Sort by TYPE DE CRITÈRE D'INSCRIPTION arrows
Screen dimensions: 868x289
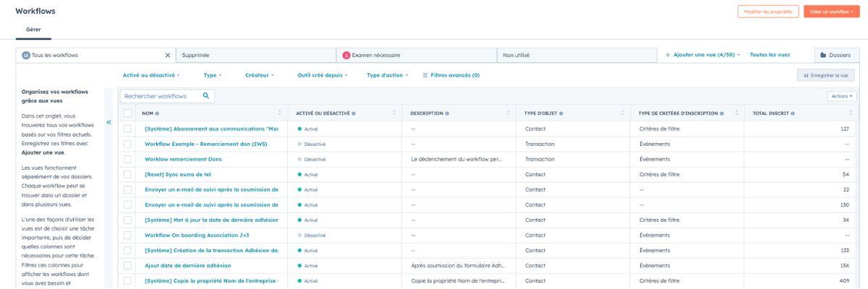click(736, 113)
